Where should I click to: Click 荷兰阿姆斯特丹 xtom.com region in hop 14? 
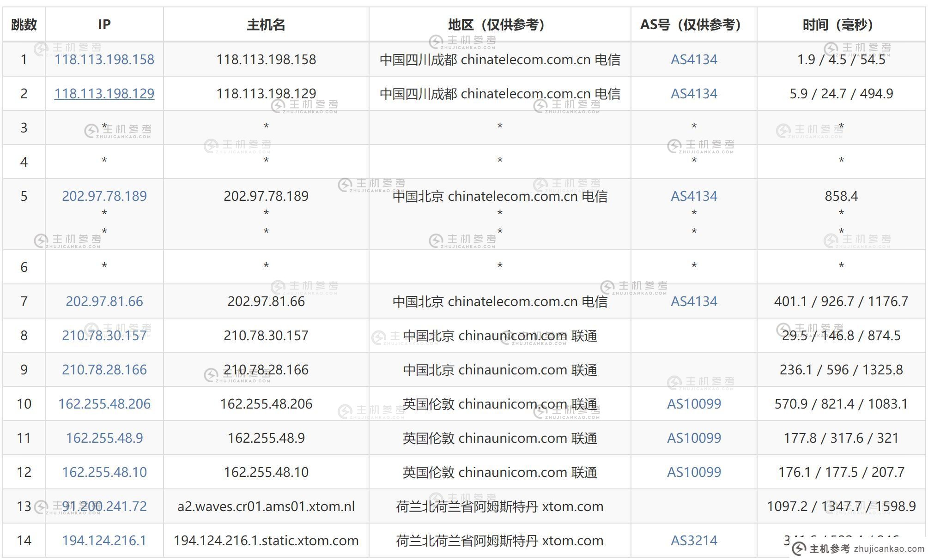(x=500, y=541)
